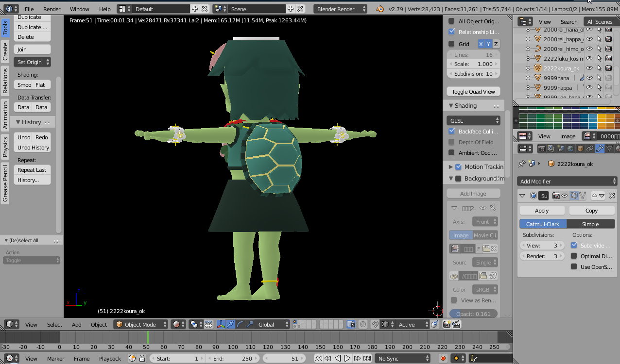Open the Modifiers properties tab (wrench icon)

[600, 149]
